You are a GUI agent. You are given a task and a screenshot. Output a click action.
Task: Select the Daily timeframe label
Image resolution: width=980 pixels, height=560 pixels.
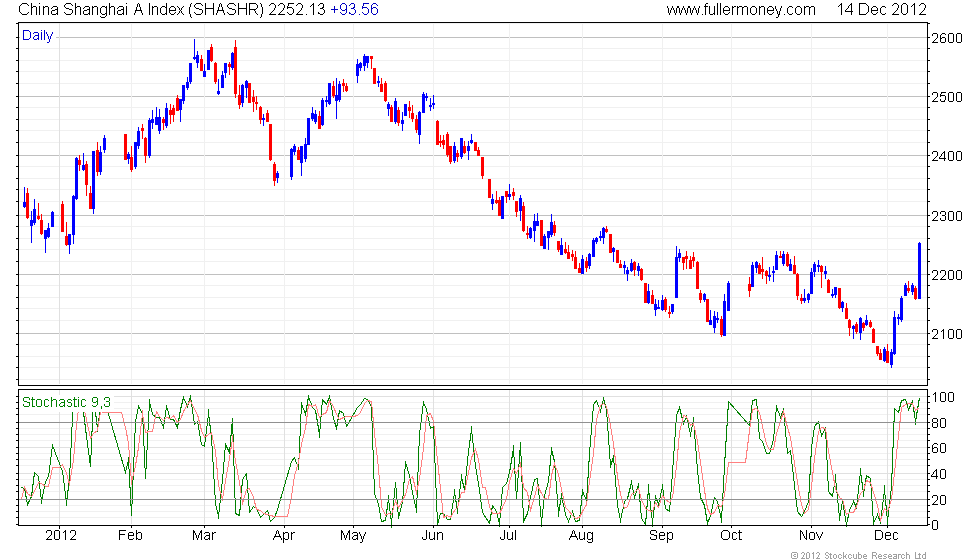[38, 36]
